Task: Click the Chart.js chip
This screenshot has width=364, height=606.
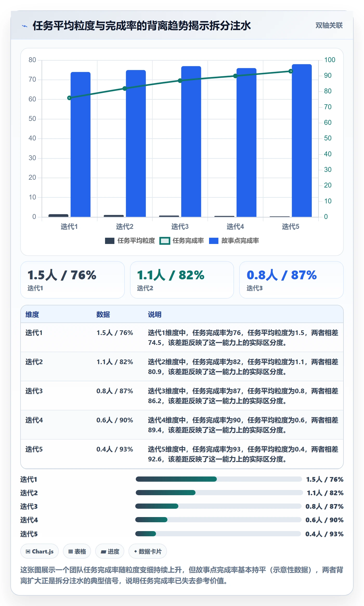Action: click(40, 551)
